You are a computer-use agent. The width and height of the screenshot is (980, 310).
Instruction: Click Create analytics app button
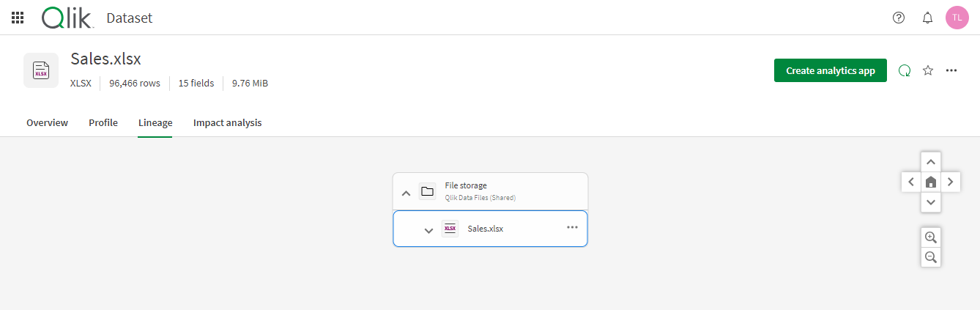(x=830, y=70)
